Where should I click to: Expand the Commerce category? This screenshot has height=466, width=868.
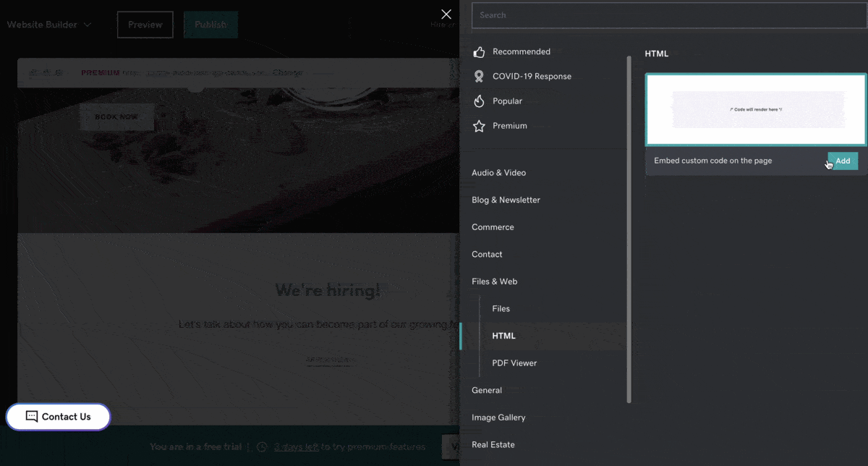tap(493, 227)
